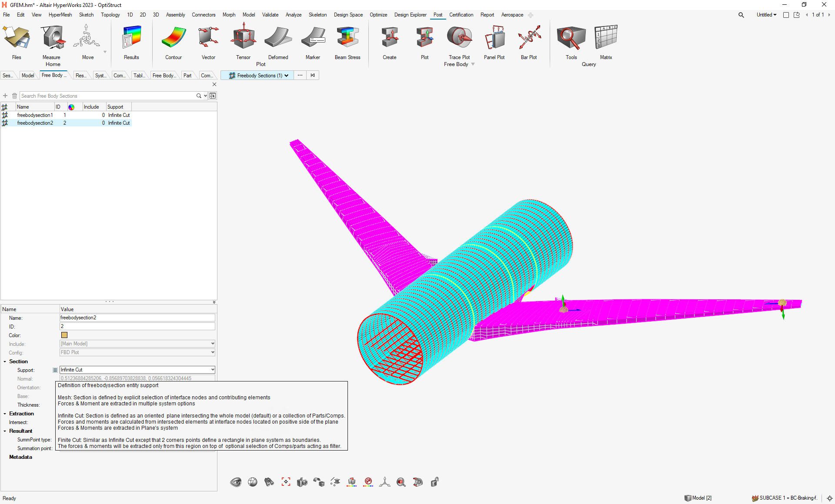835x504 pixels.
Task: Toggle the axes triad display icon
Action: click(384, 482)
